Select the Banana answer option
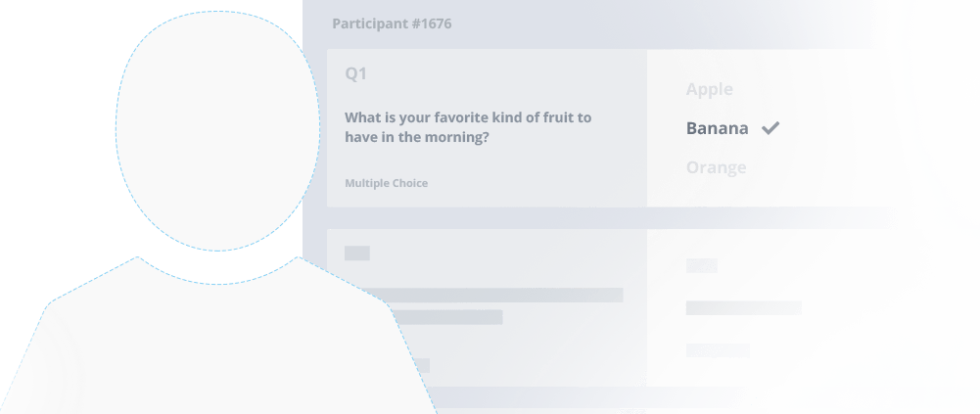 pos(717,128)
